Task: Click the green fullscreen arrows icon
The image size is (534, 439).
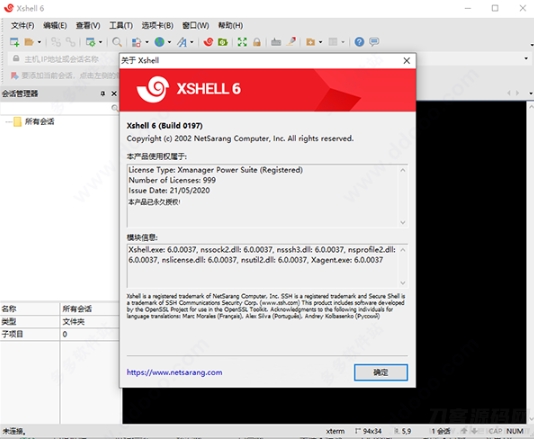Action: [x=242, y=42]
